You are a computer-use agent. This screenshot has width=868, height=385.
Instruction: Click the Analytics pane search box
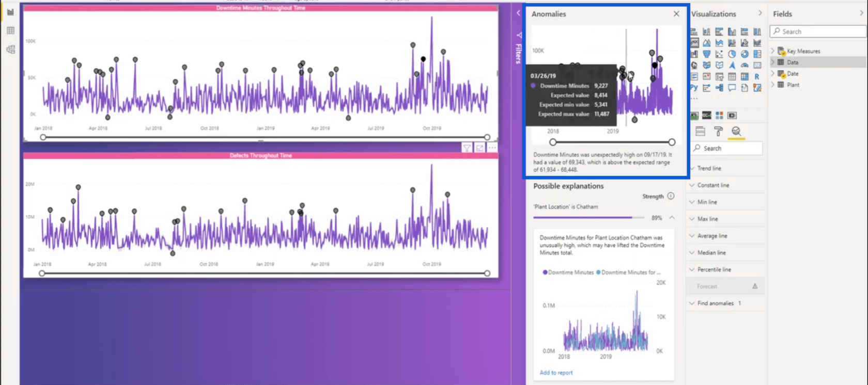(726, 148)
